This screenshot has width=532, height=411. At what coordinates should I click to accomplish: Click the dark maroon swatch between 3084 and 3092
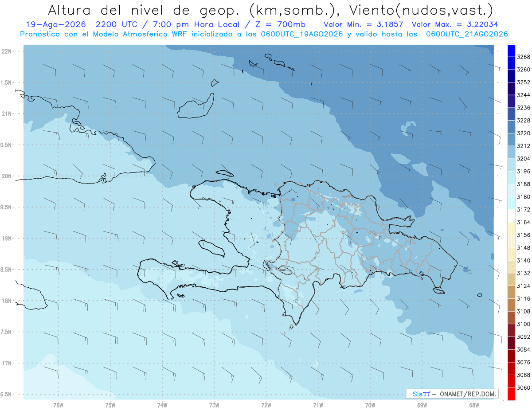point(511,343)
